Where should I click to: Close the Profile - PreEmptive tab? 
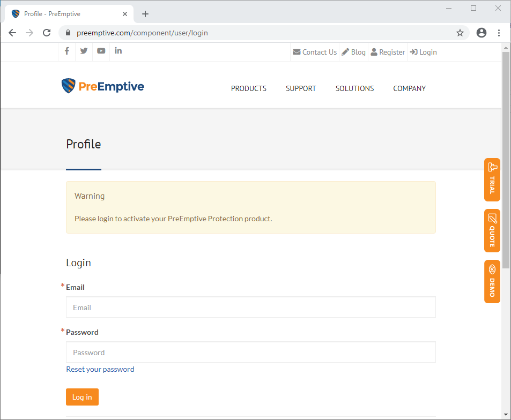pos(125,14)
